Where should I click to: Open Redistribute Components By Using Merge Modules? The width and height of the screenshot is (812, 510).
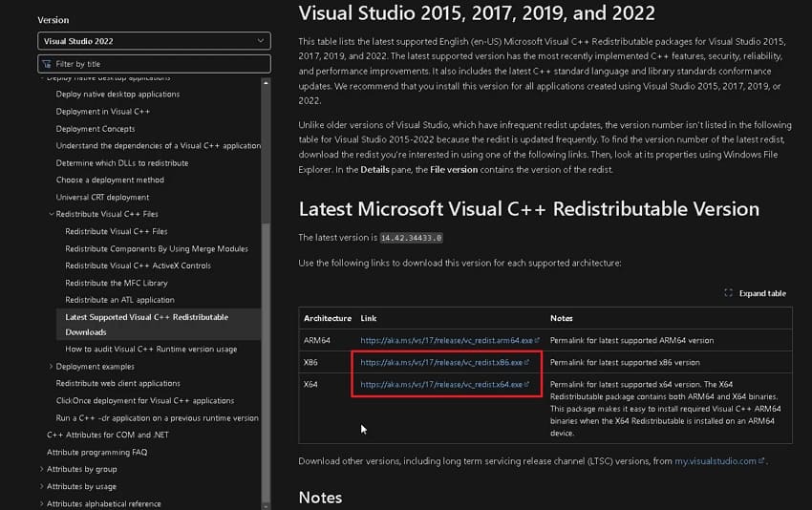(157, 248)
